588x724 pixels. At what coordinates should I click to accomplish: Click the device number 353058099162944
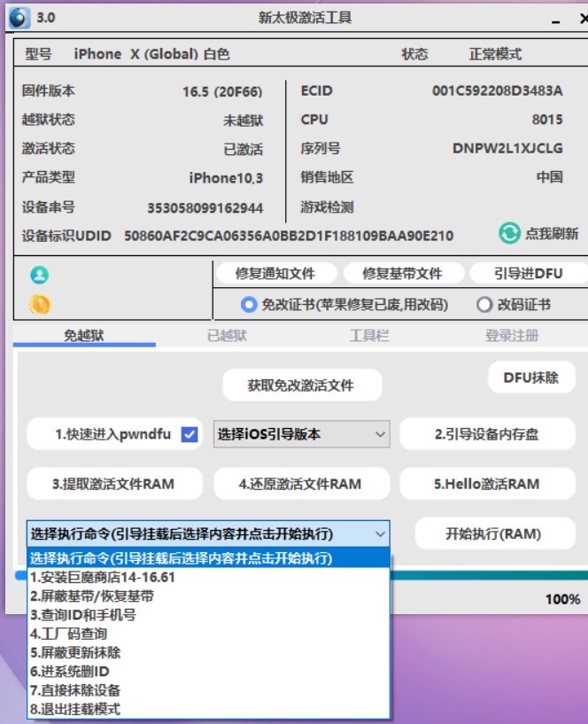(x=205, y=207)
